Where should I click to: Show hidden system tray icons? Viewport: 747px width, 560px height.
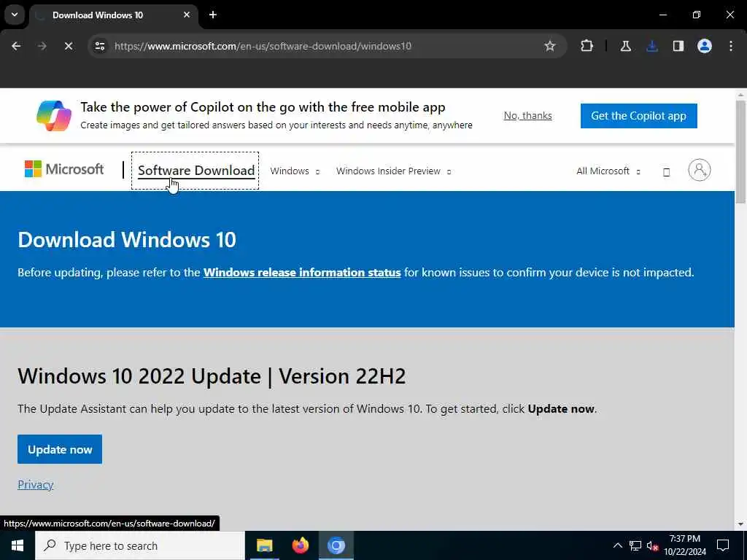[617, 545]
